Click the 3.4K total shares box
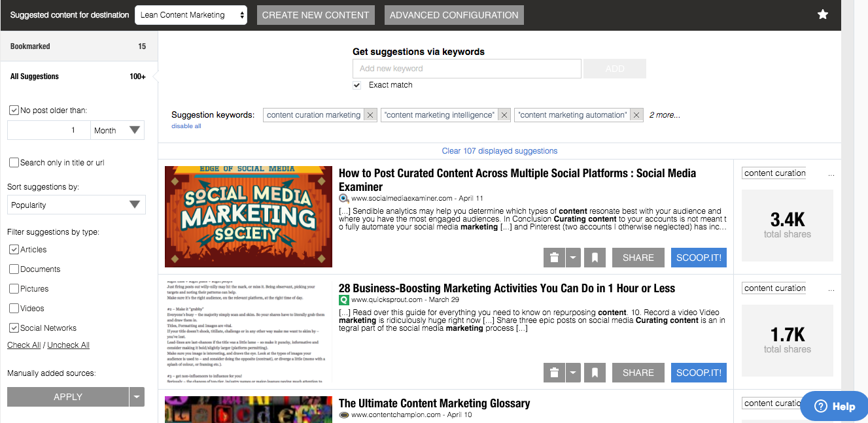The height and width of the screenshot is (423, 868). 788,225
